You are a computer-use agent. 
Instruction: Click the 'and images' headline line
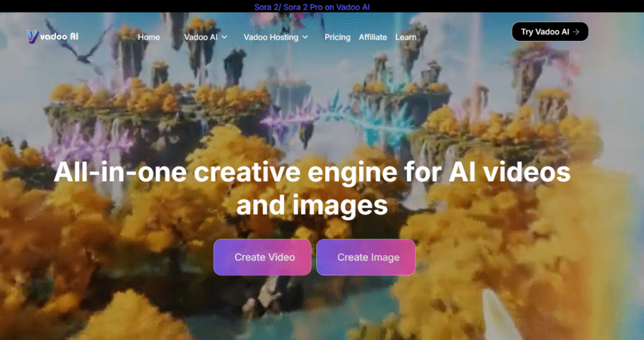(312, 206)
